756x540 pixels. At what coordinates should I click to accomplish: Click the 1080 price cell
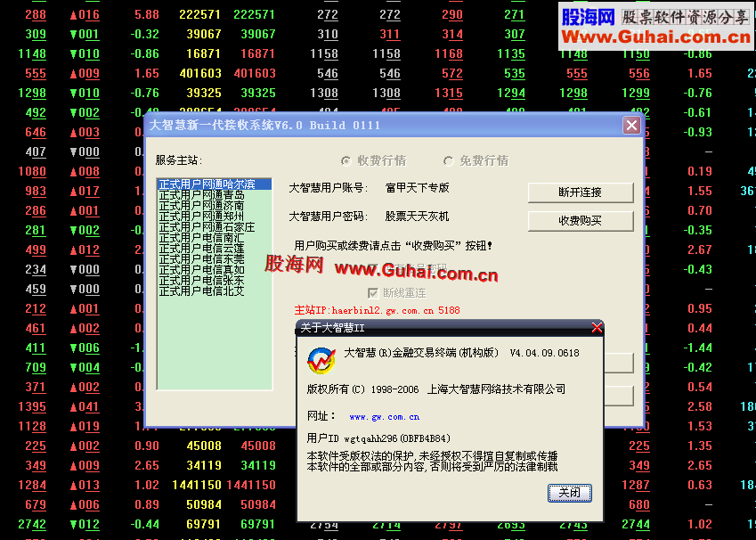(32, 171)
